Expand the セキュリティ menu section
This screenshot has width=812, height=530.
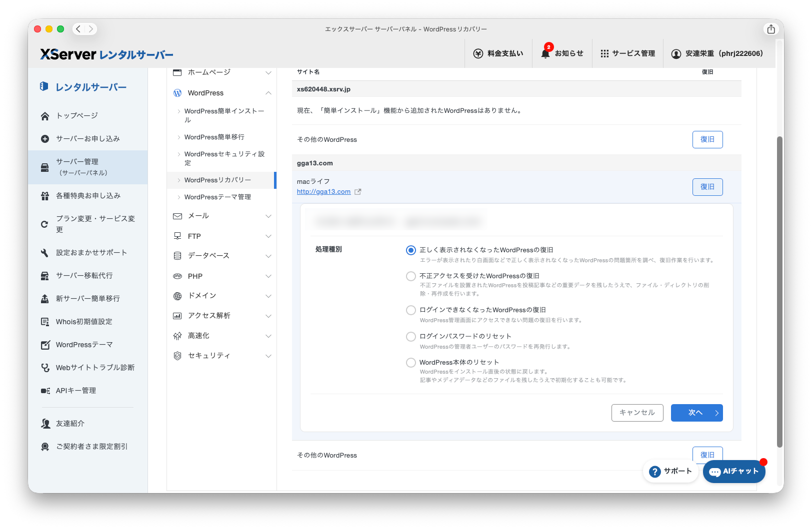click(221, 356)
